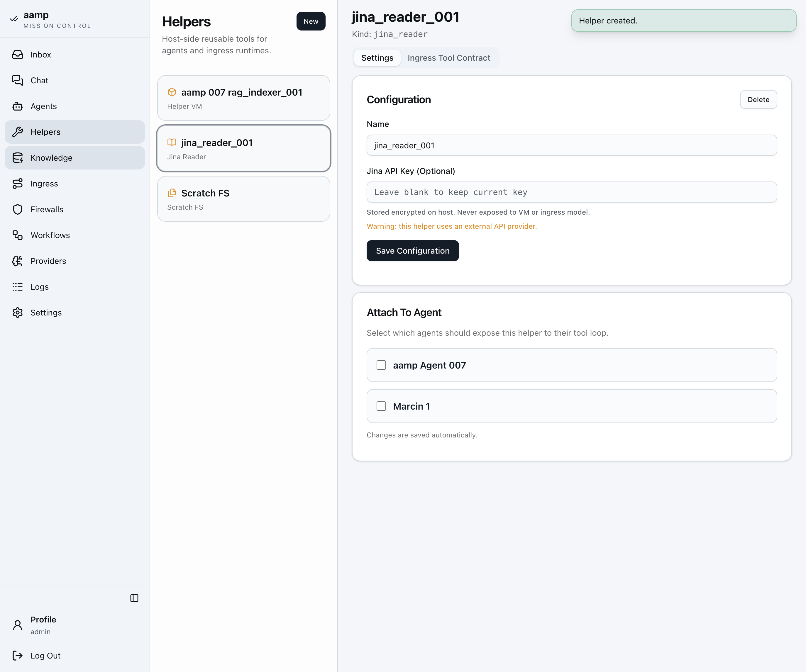Screen dimensions: 806x672
Task: Switch to the Settings tab
Action: 377,58
